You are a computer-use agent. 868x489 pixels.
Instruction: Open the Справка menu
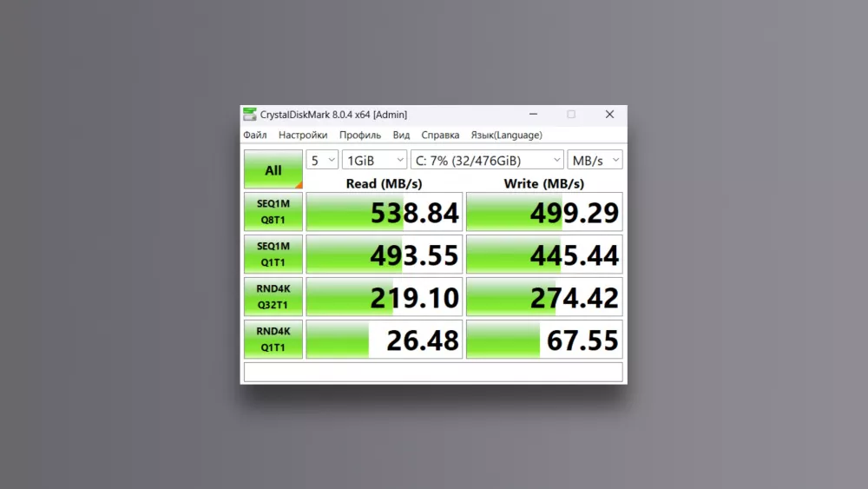[440, 135]
